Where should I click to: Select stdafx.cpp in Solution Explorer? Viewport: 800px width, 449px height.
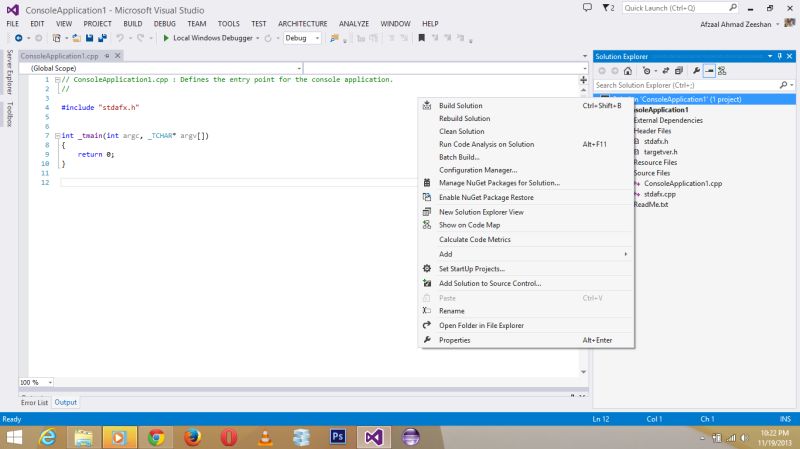pyautogui.click(x=659, y=194)
